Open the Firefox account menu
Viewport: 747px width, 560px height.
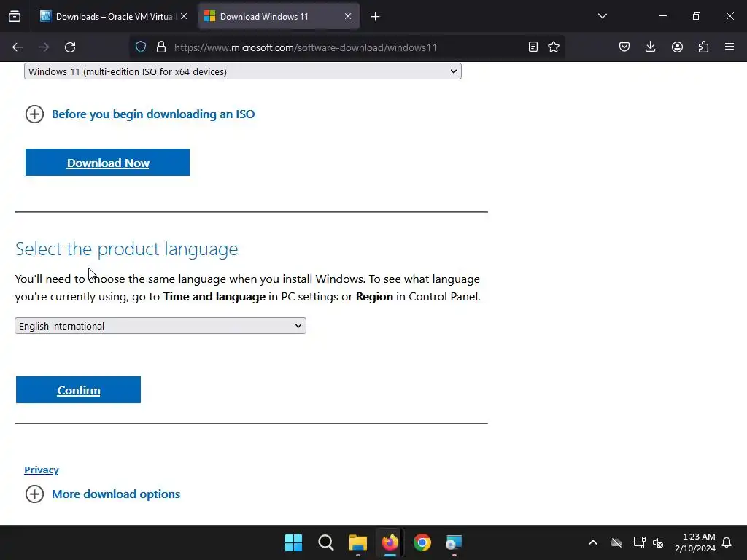click(677, 47)
